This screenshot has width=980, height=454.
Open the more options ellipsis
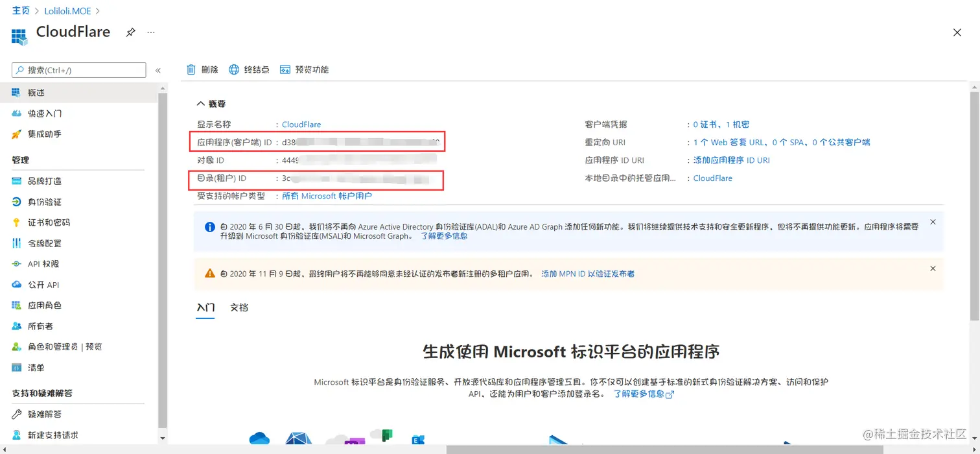(x=151, y=32)
